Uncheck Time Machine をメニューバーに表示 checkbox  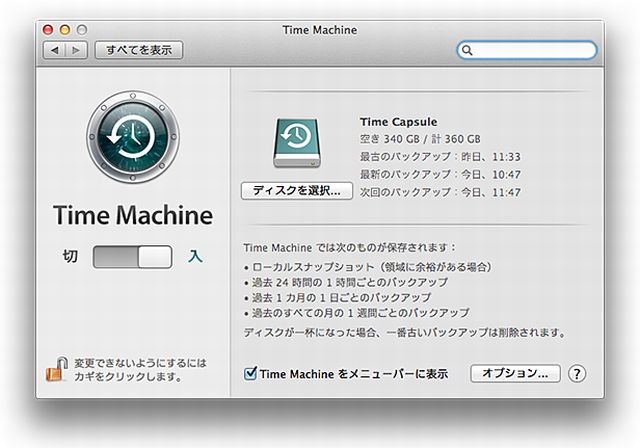pos(250,373)
